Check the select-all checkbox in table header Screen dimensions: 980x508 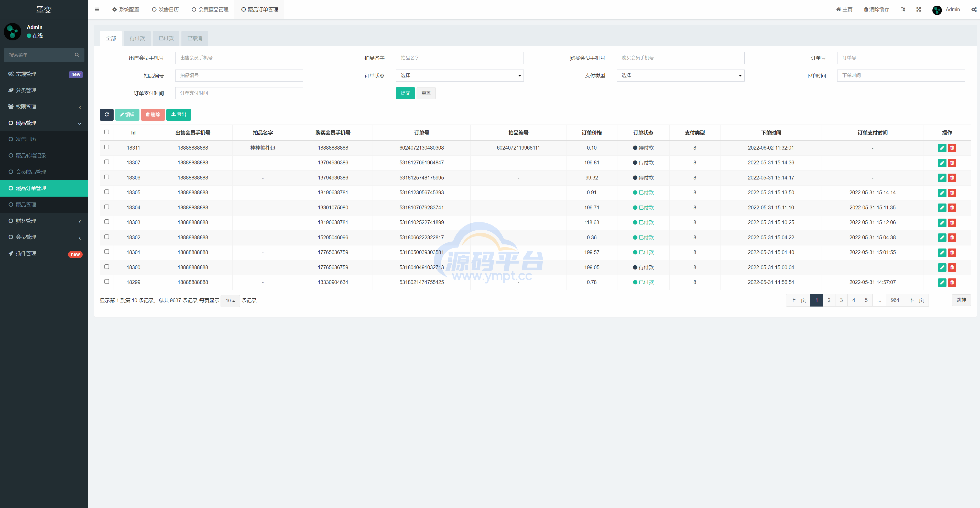point(106,132)
